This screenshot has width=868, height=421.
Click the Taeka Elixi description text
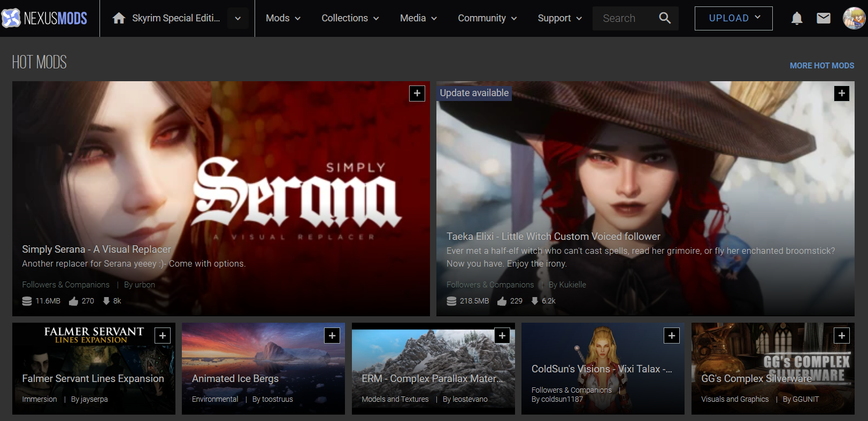(x=641, y=257)
